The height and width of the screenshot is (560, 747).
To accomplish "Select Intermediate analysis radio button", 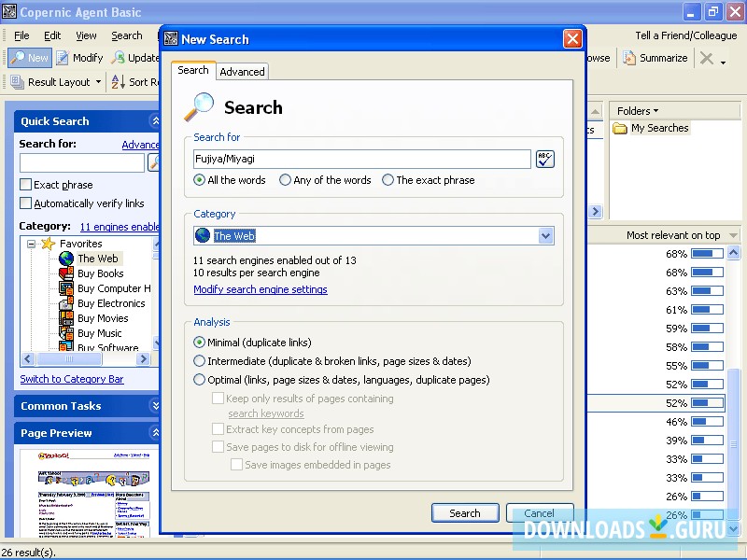I will (199, 361).
